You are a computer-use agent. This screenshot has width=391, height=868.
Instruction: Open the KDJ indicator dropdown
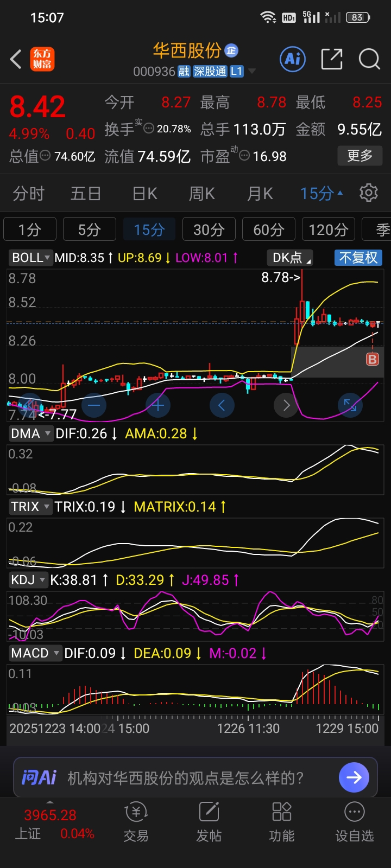coord(28,580)
